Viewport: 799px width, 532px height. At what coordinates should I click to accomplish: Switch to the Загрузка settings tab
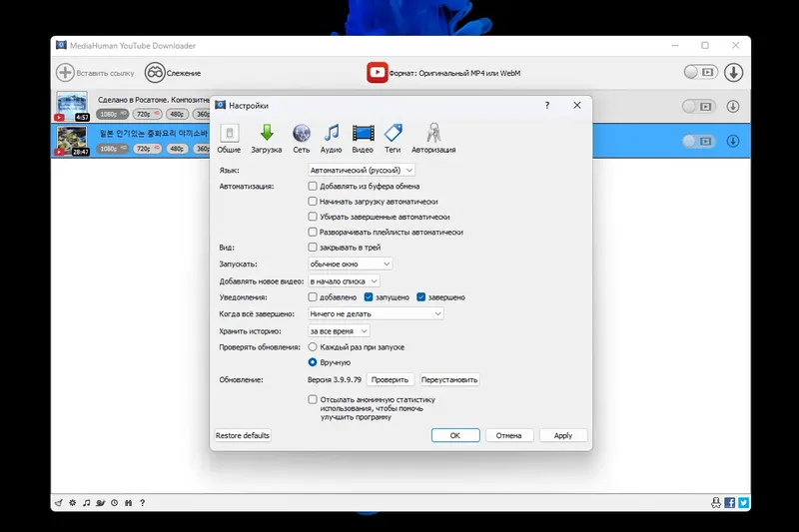[266, 138]
